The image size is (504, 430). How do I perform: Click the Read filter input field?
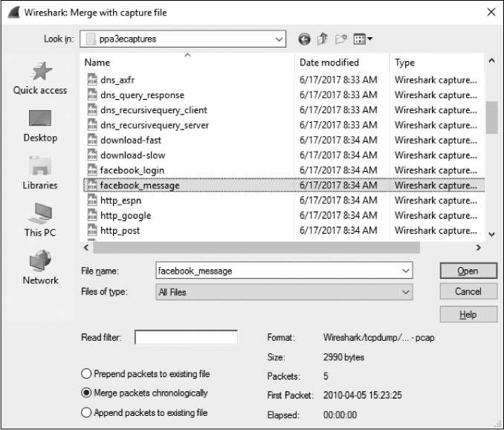pyautogui.click(x=186, y=337)
